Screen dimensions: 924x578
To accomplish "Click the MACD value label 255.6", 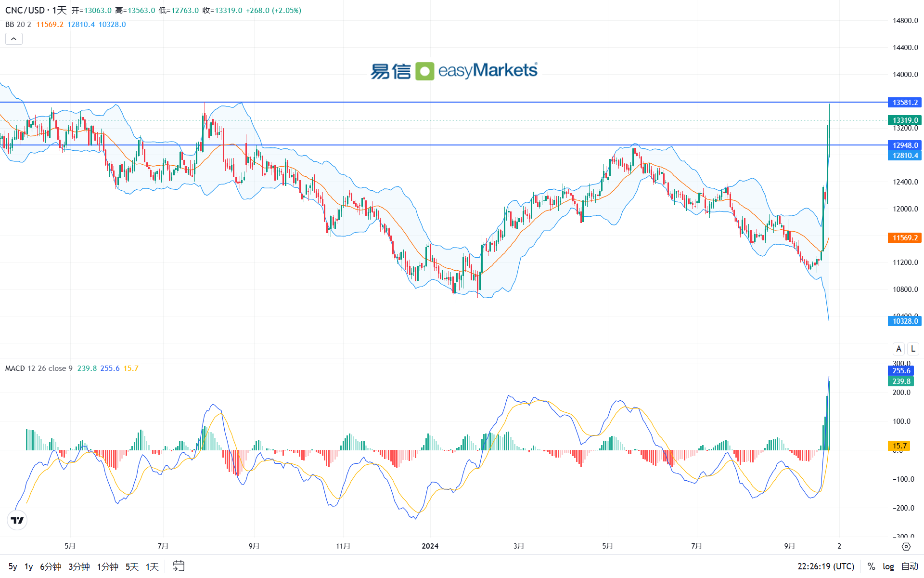I will 901,370.
